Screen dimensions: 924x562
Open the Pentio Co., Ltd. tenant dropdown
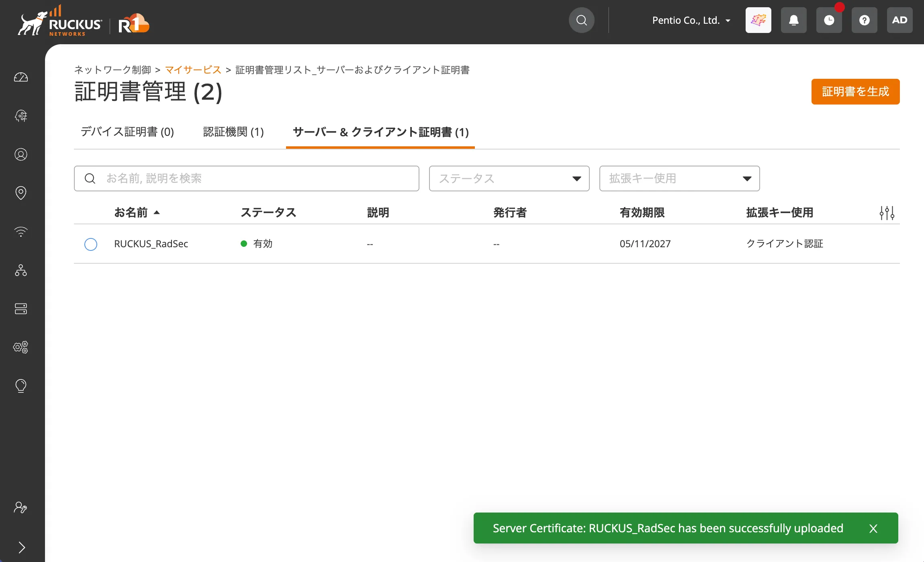691,20
